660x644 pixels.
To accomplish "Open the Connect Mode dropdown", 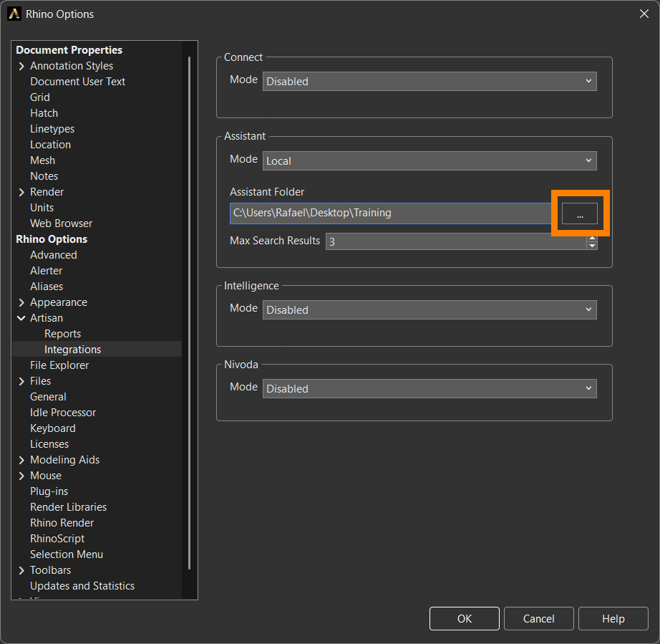I will click(429, 81).
